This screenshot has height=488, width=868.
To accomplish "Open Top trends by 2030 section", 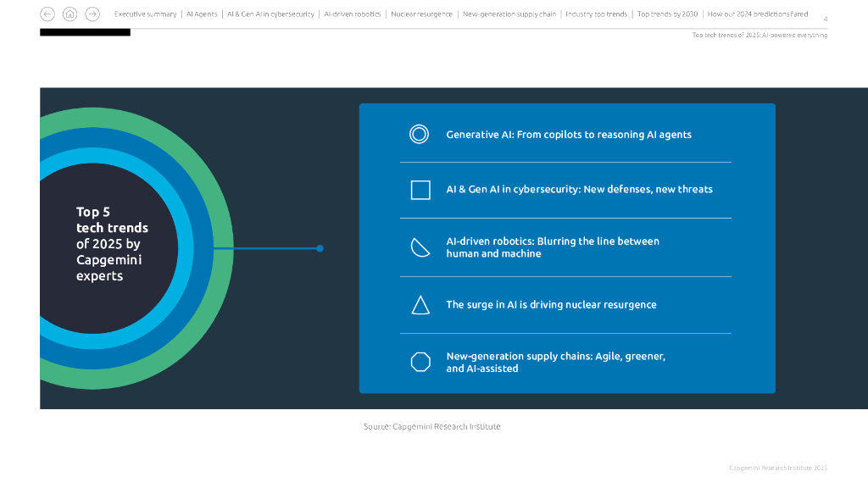I will 668,14.
